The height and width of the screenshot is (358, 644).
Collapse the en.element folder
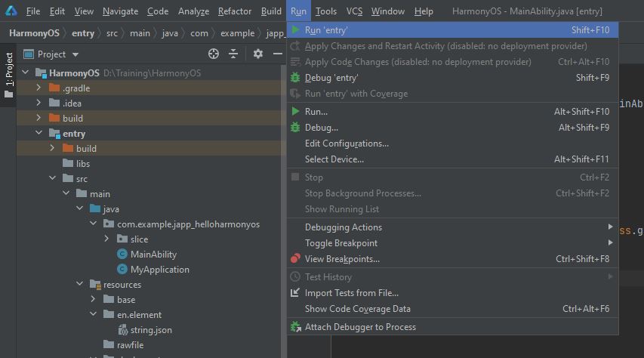click(93, 314)
